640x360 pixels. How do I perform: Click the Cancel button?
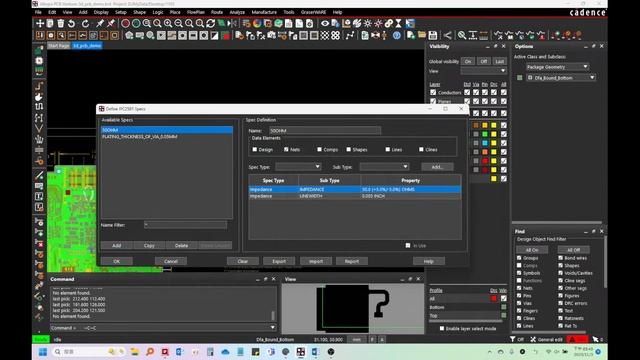(171, 261)
